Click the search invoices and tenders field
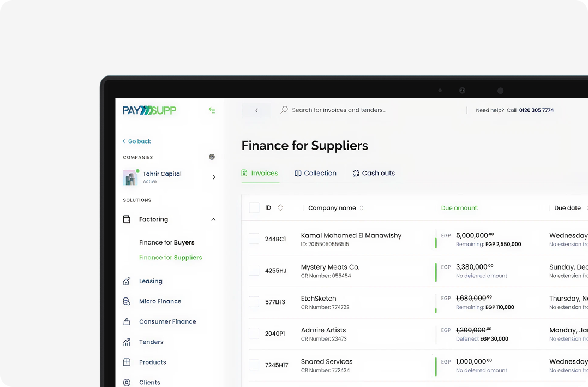Screen dimensions: 588x387 tap(339, 110)
